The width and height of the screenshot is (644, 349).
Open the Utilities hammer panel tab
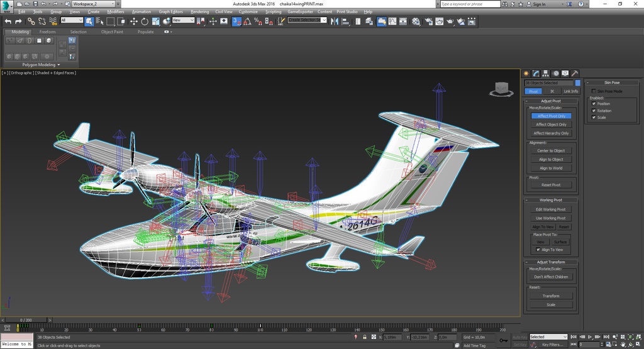pyautogui.click(x=575, y=74)
